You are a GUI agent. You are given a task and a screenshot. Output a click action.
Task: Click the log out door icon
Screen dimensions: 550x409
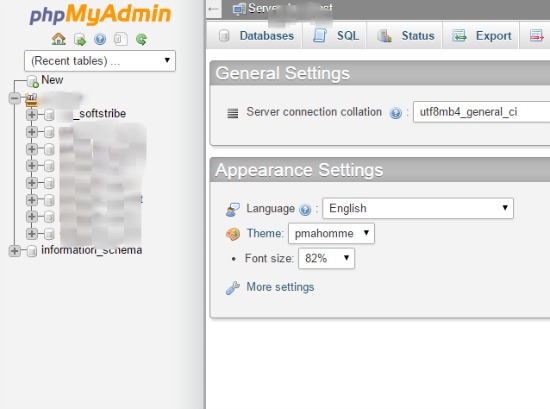coord(80,39)
